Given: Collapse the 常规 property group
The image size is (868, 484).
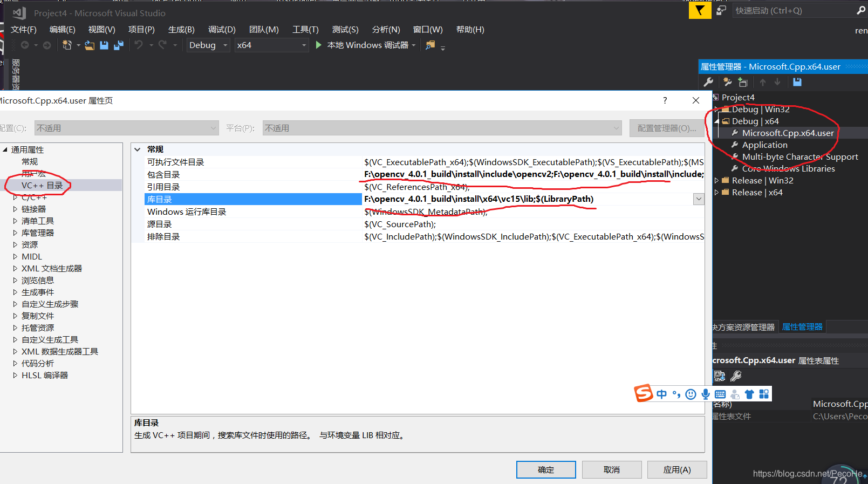Looking at the screenshot, I should [138, 149].
